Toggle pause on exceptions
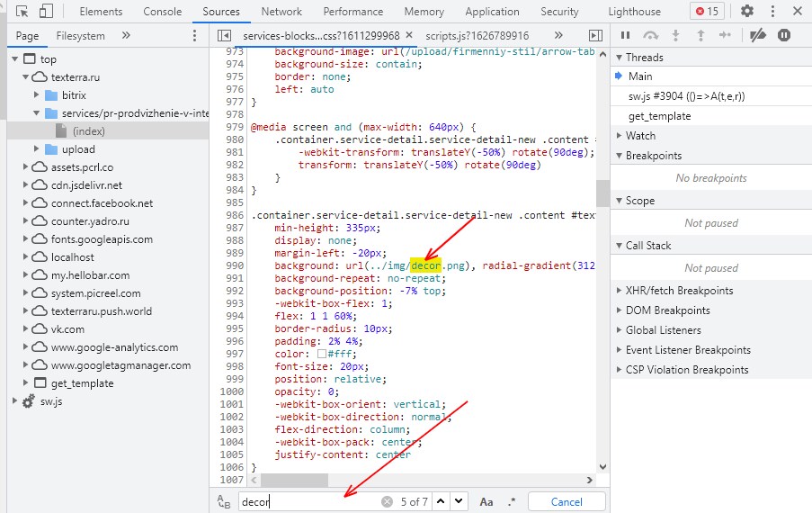This screenshot has height=513, width=812. pyautogui.click(x=784, y=35)
